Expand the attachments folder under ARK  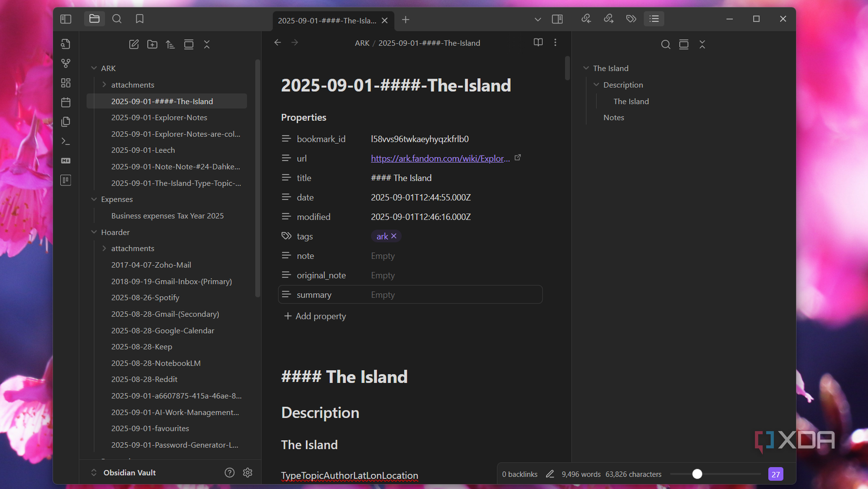(x=104, y=84)
